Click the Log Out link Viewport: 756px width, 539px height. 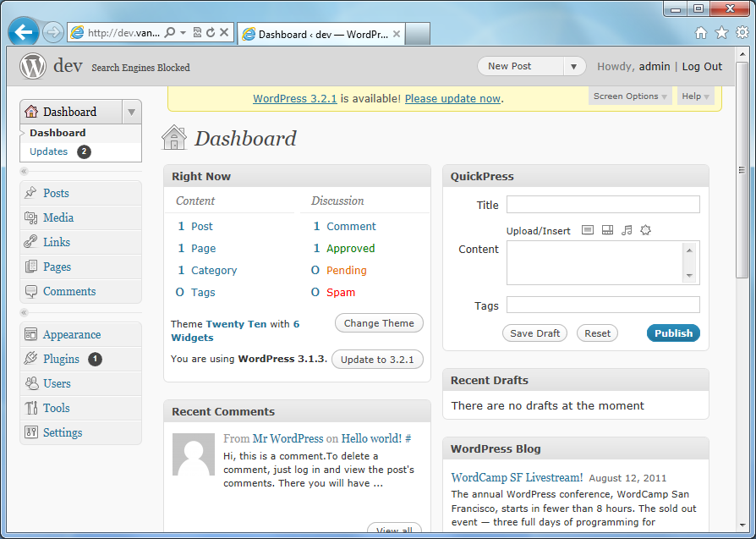pyautogui.click(x=702, y=67)
